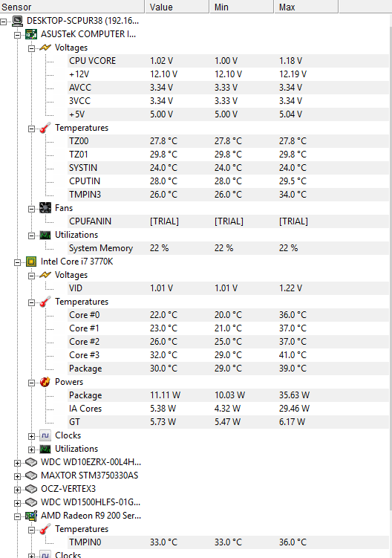Select the Core #0 temperature row
The height and width of the screenshot is (558, 392).
pyautogui.click(x=228, y=315)
